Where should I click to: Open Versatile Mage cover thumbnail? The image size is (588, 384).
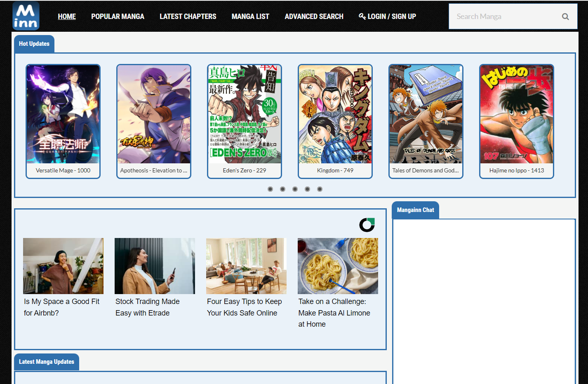pos(63,114)
